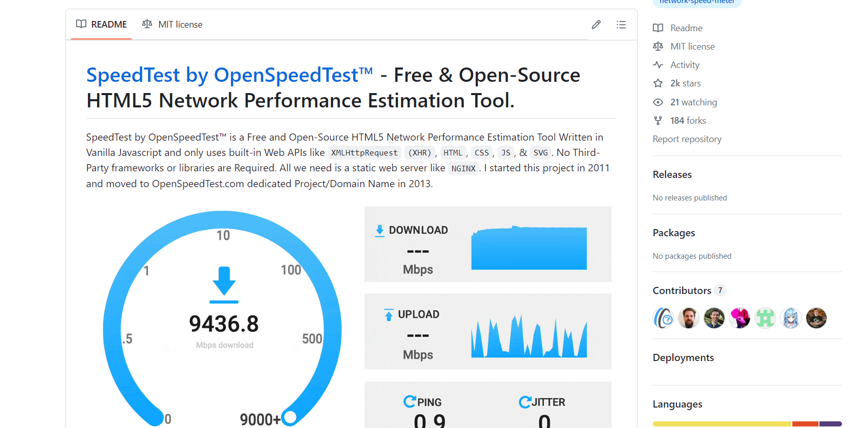Open the 2k stars link
This screenshot has width=868, height=428.
point(686,83)
